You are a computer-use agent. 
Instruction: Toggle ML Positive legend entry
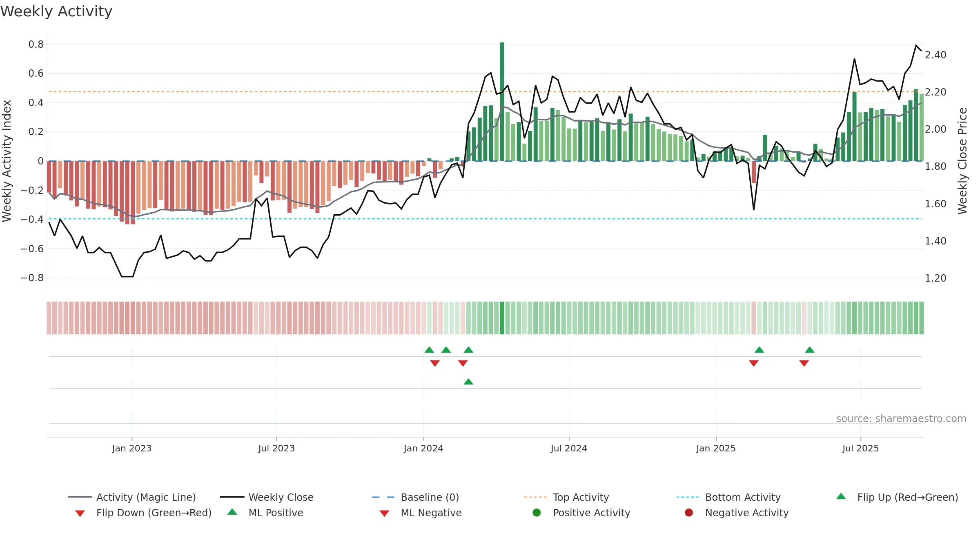coord(265,513)
